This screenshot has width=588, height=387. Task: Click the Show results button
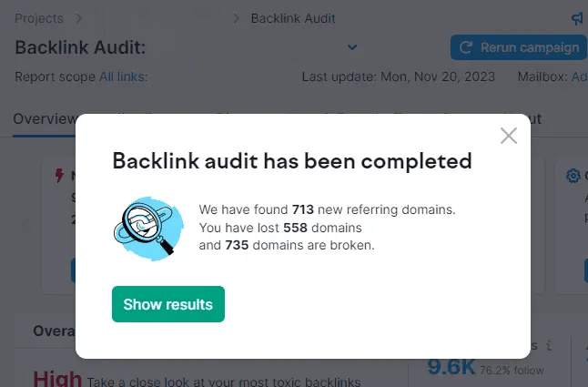[x=167, y=304]
